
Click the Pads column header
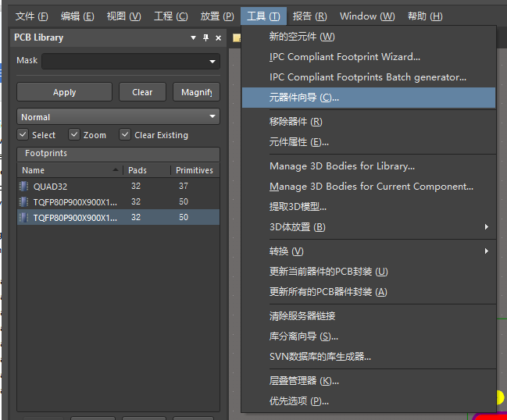(x=147, y=170)
